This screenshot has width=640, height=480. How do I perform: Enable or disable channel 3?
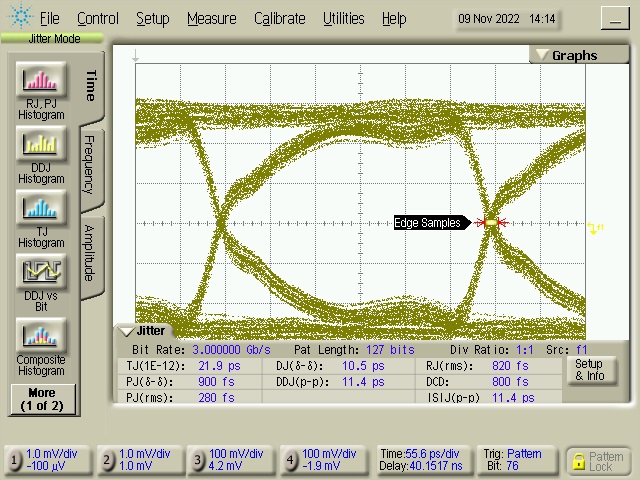pos(198,461)
